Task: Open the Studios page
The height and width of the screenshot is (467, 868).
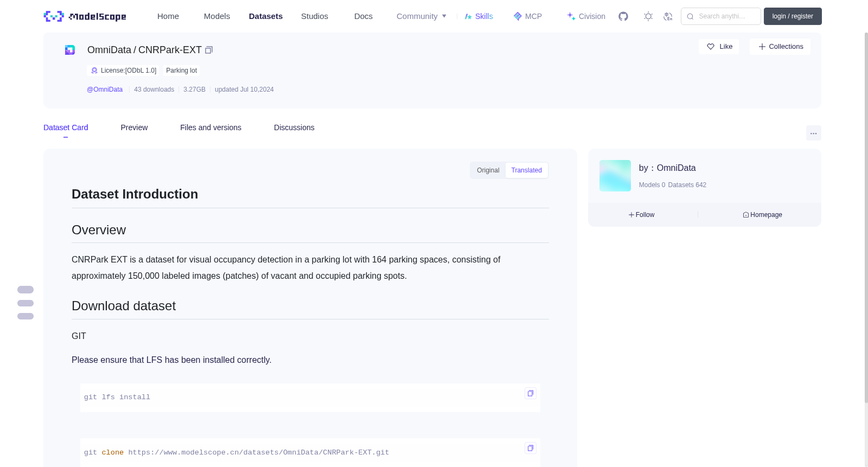Action: [315, 16]
